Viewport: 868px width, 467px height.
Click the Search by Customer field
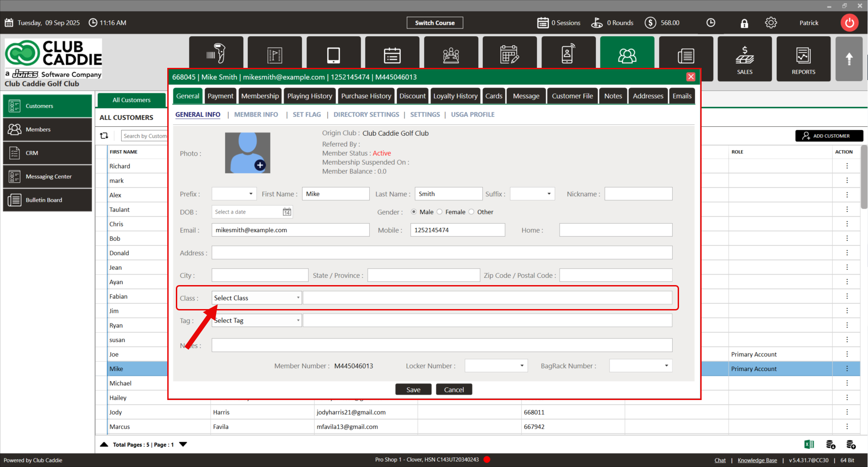point(144,136)
